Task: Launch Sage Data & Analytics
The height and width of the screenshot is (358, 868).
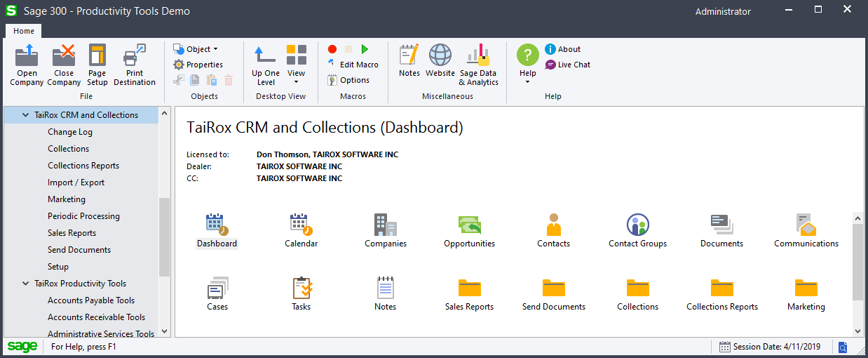Action: coord(478,65)
